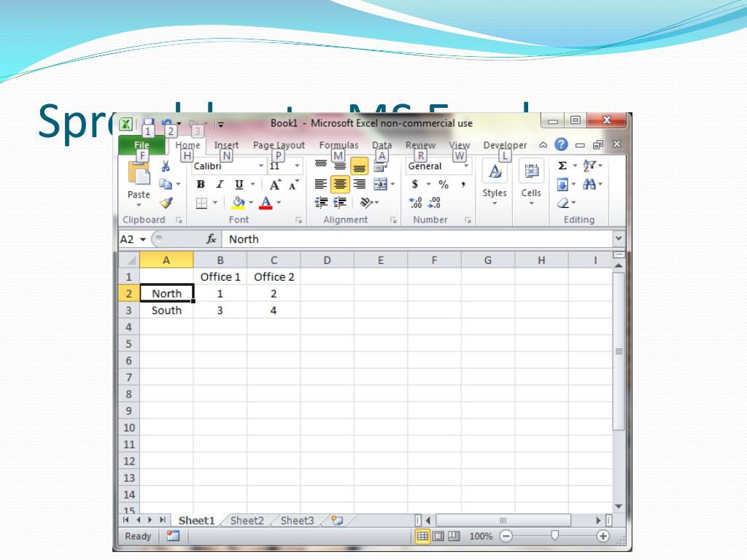Toggle Italic formatting
747x560 pixels.
coord(220,184)
